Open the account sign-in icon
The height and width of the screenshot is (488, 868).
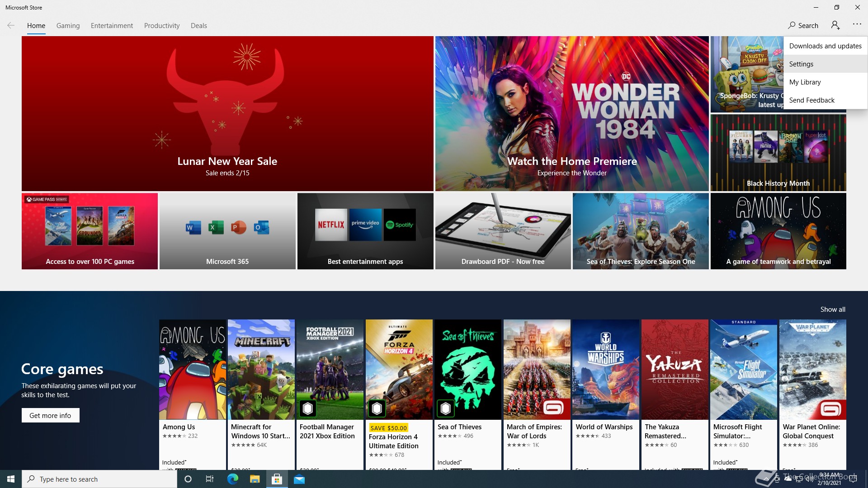(x=835, y=25)
